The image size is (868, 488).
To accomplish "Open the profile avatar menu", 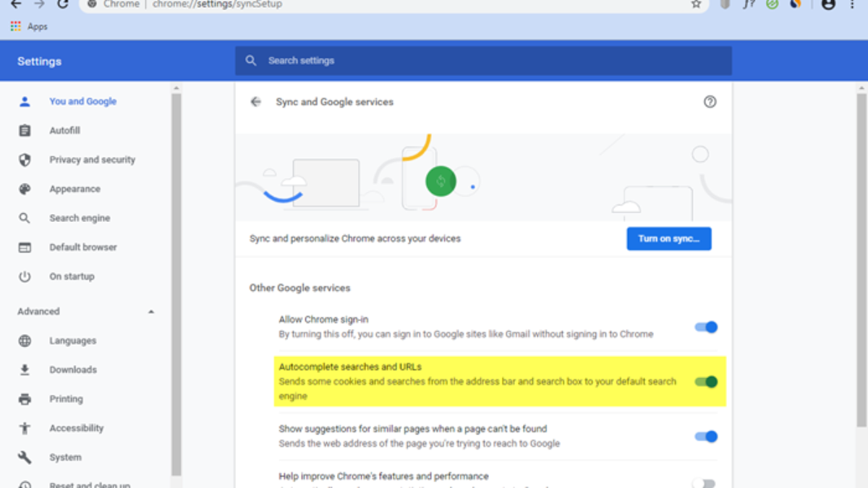I will (x=829, y=4).
